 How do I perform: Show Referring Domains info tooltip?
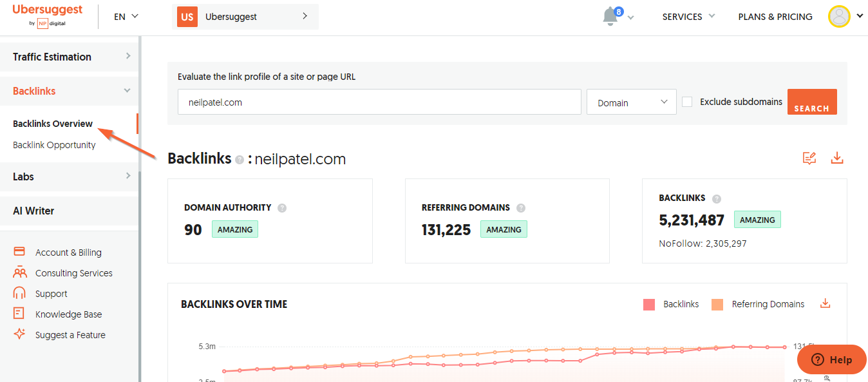(x=521, y=208)
